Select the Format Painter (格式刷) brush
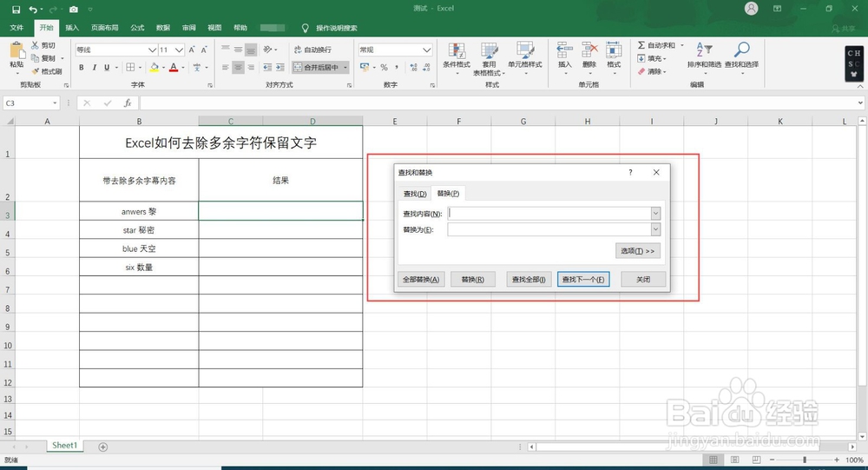Screen dimensions: 868x470 [x=35, y=71]
